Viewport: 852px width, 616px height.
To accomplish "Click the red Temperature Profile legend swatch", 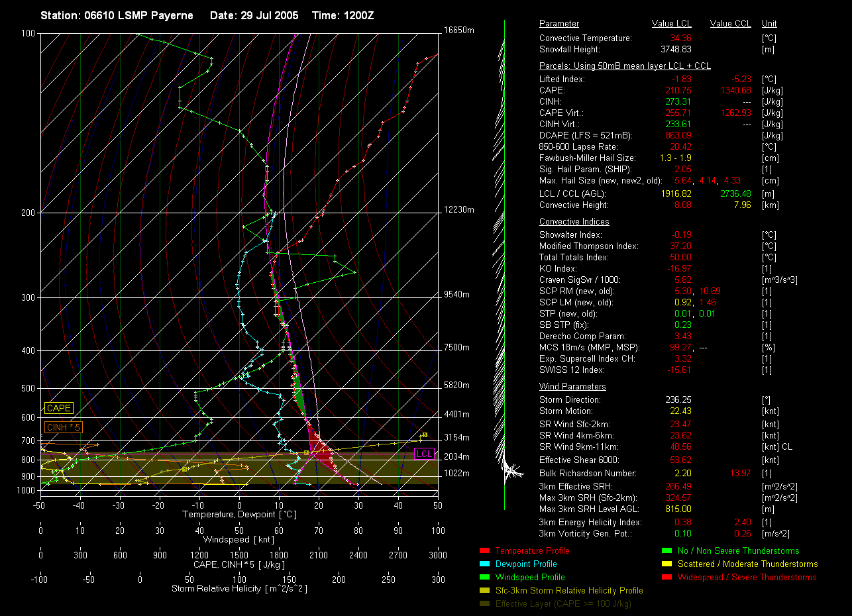I will click(x=484, y=551).
